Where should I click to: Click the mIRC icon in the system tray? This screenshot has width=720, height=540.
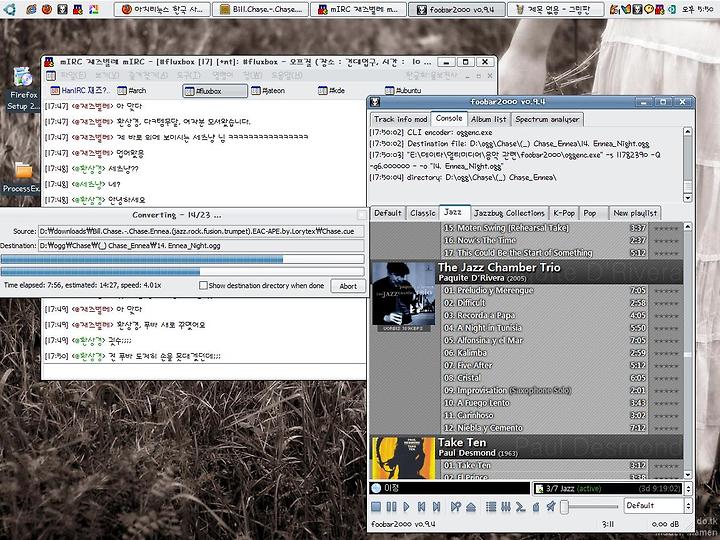659,9
